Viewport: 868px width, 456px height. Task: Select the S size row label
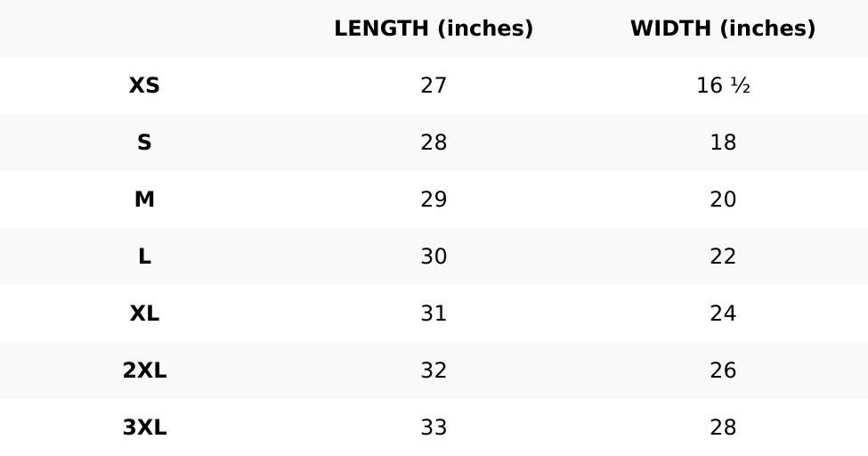click(144, 142)
